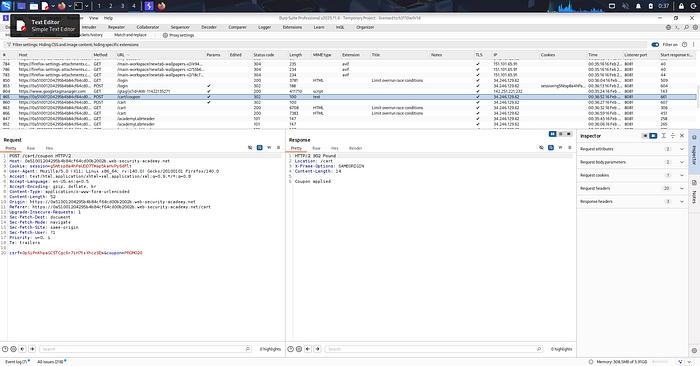
Task: Open the Organizer tab
Action: [x=365, y=27]
